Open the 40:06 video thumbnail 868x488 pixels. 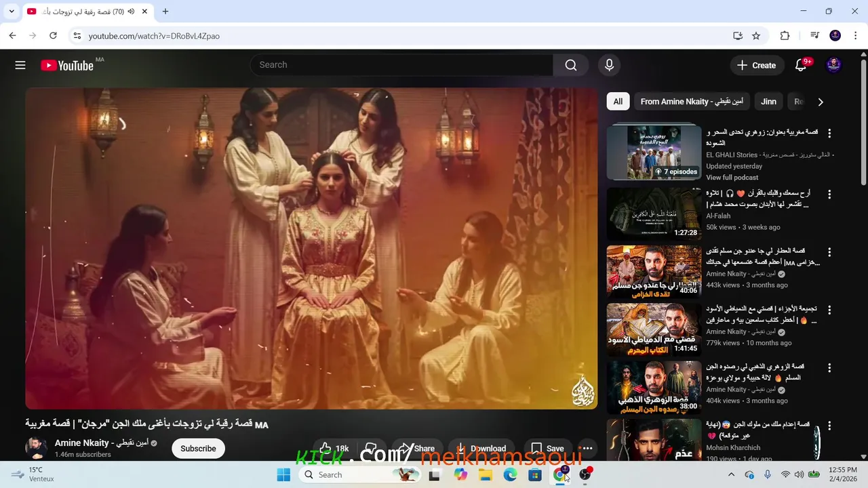654,272
